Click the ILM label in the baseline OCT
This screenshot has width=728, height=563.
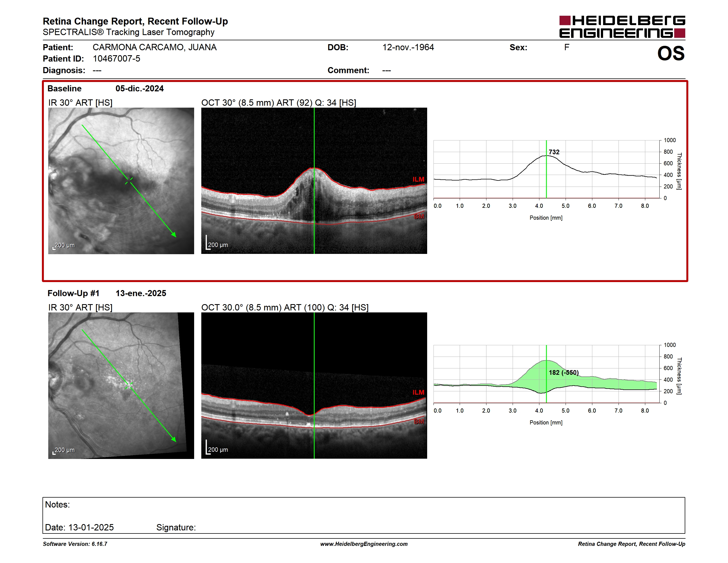[418, 179]
